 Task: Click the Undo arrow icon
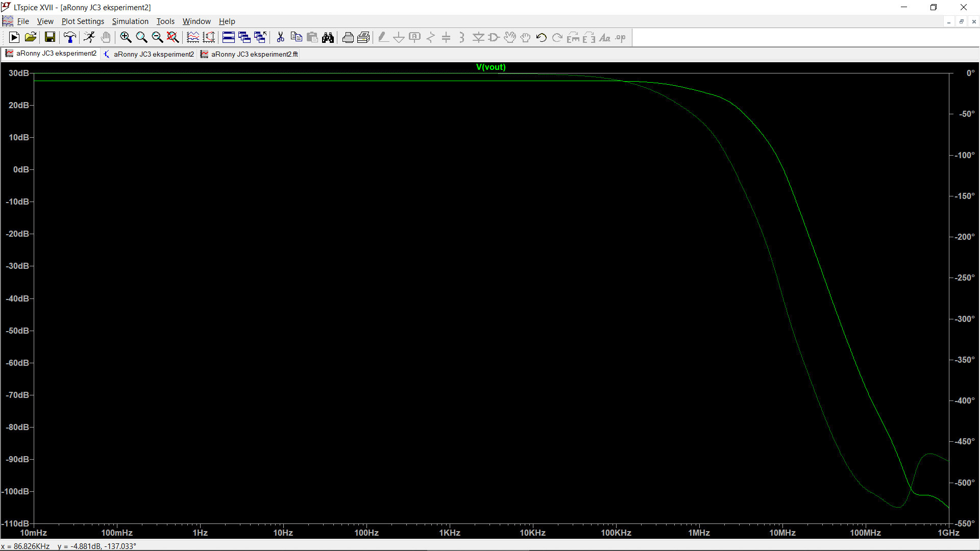pyautogui.click(x=542, y=37)
